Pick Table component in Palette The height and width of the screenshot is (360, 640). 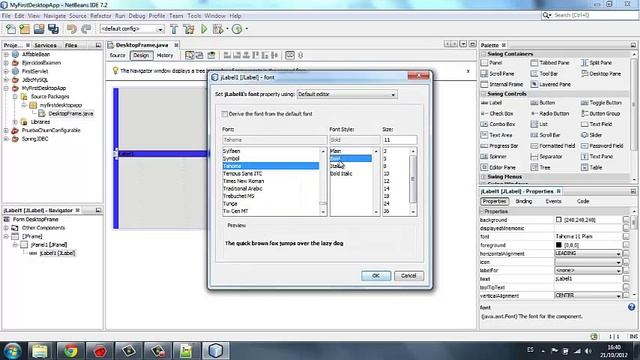[x=591, y=167]
